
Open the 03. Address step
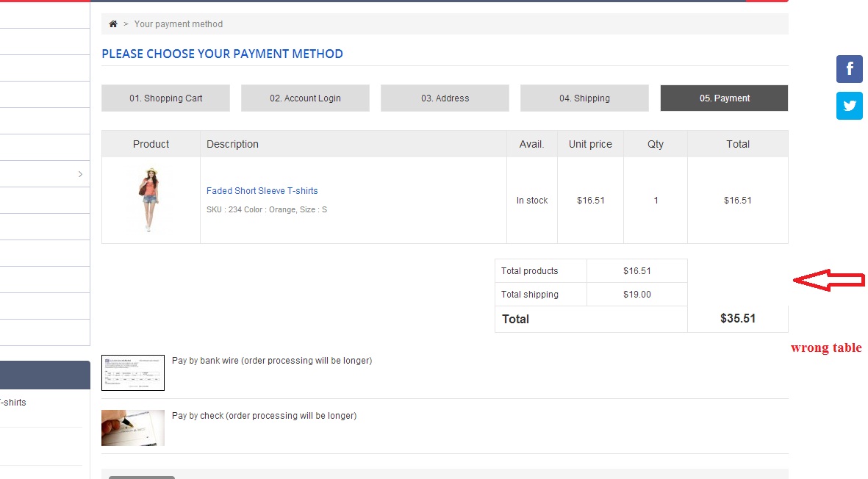445,98
